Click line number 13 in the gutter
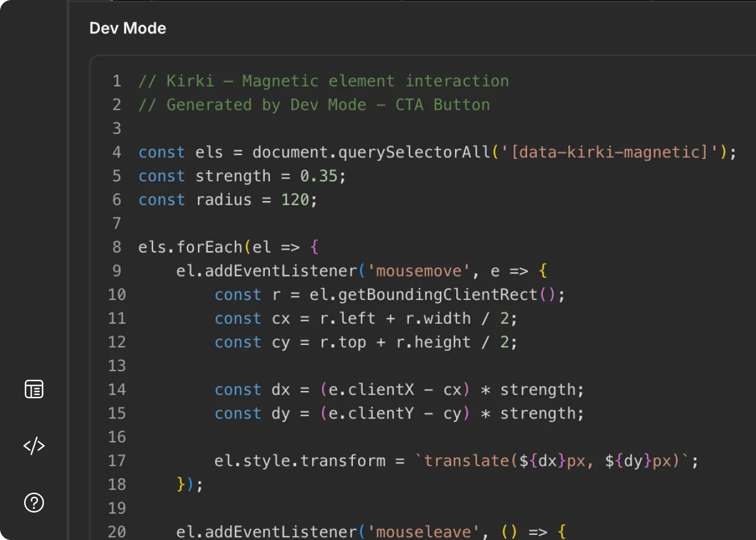 click(x=117, y=366)
